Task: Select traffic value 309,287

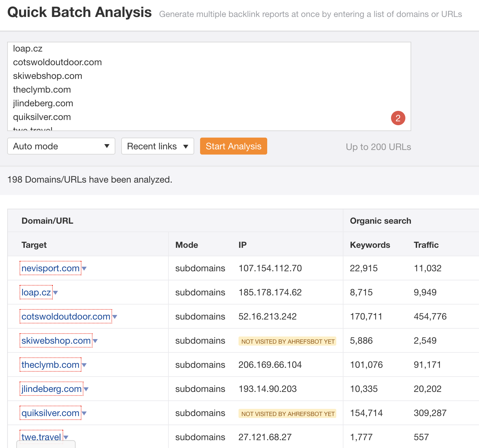Action: [x=430, y=413]
